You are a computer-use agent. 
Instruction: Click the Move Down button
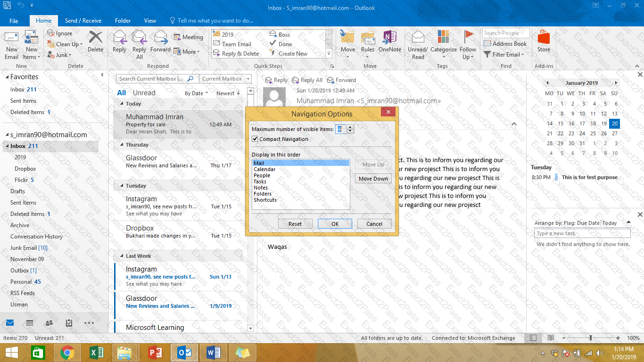click(x=373, y=179)
